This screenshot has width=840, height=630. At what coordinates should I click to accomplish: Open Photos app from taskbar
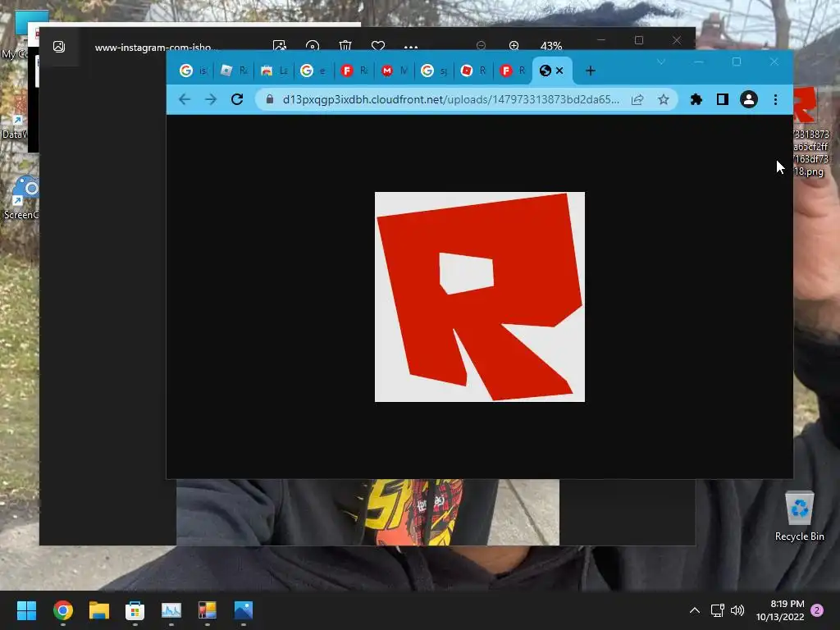coord(243,610)
